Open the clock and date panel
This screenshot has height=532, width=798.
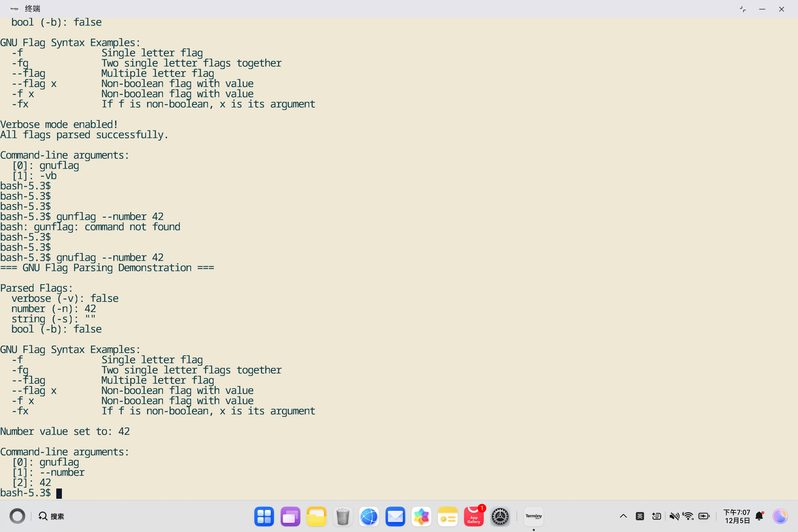click(737, 516)
